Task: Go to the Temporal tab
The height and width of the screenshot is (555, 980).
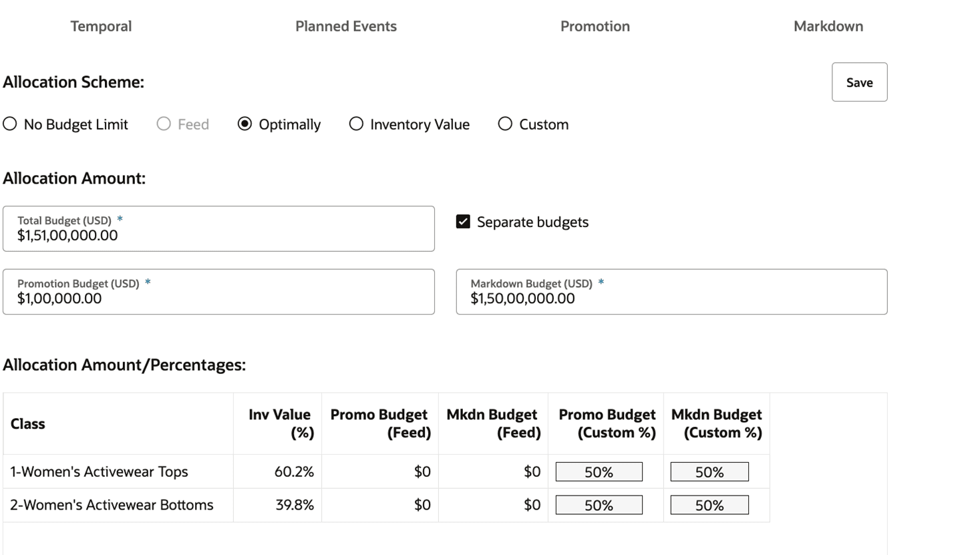Action: pos(100,26)
